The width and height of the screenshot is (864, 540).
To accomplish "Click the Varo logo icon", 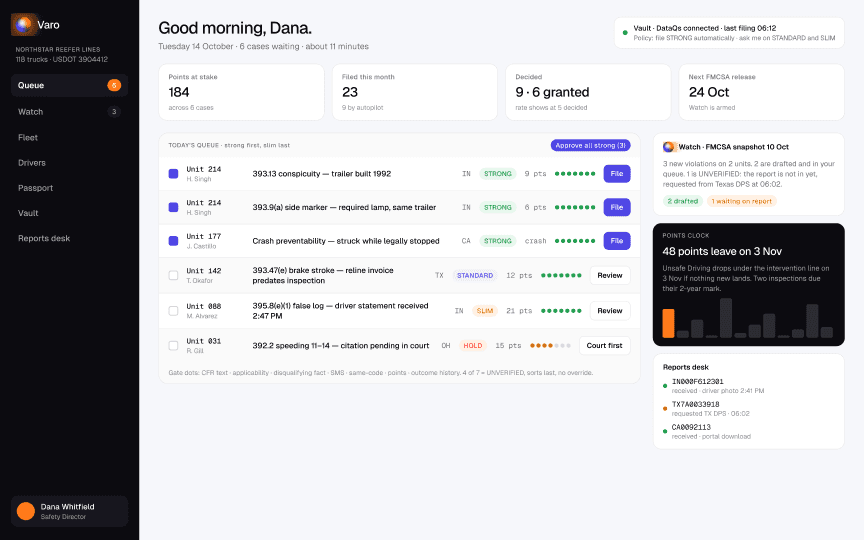I will point(24,24).
